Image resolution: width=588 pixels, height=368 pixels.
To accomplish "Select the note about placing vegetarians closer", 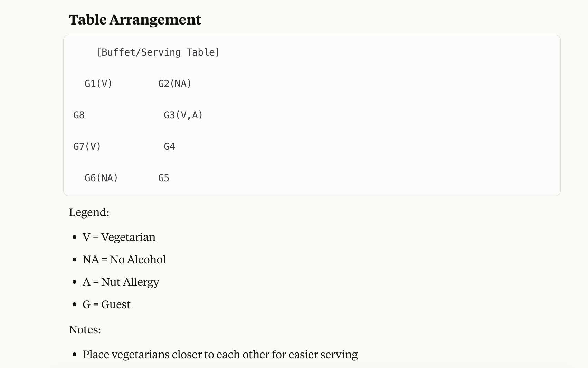I will [x=220, y=355].
